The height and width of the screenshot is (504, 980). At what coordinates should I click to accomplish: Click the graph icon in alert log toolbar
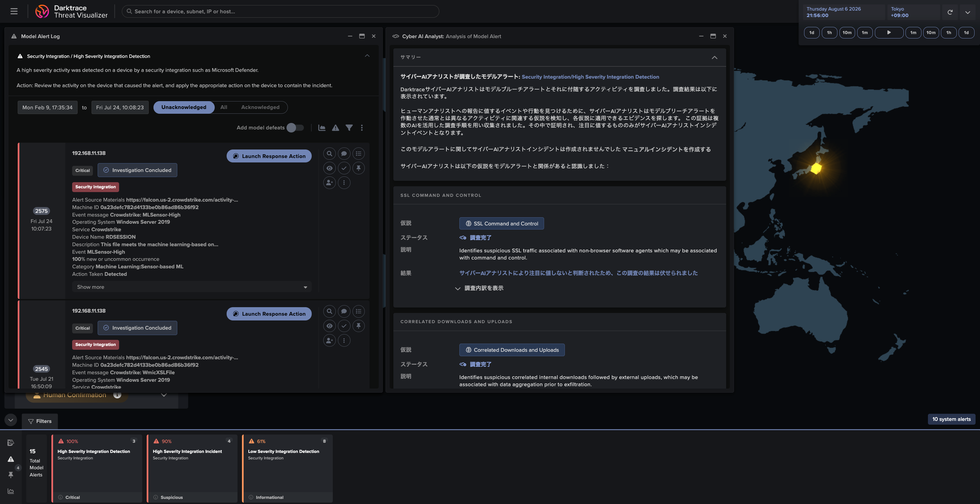point(322,128)
